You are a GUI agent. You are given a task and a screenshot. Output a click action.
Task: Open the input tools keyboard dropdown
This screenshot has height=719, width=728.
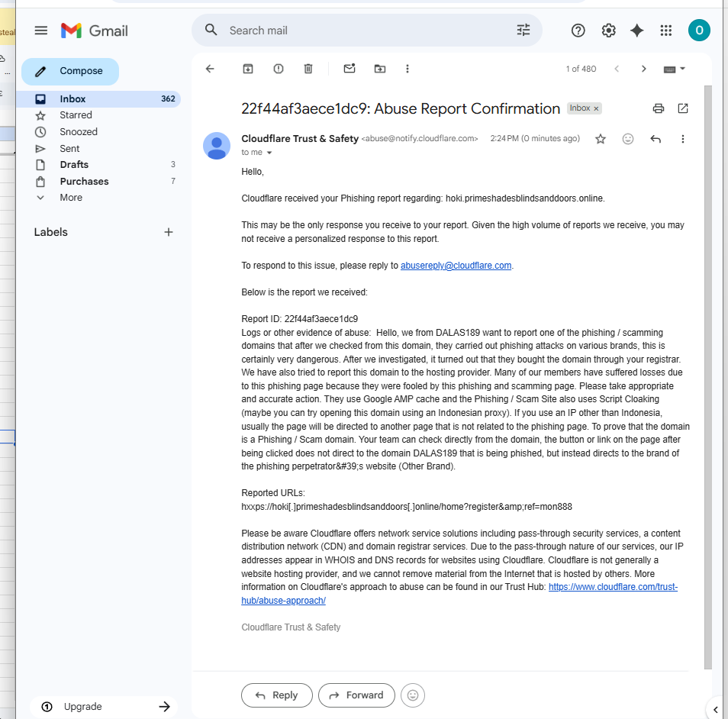(674, 69)
